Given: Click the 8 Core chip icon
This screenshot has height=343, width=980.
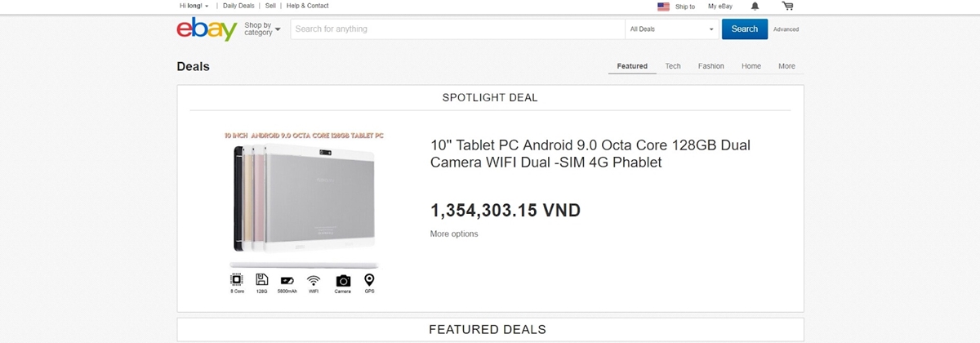Looking at the screenshot, I should tap(237, 280).
